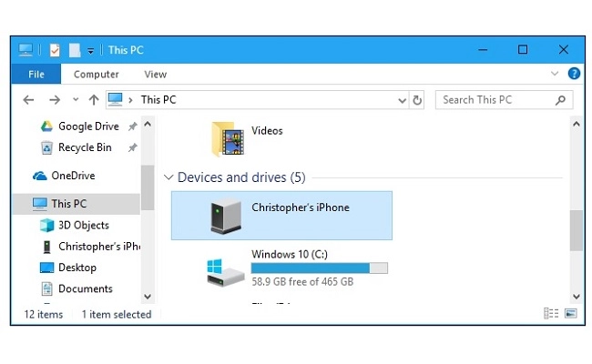592x364 pixels.
Task: Switch to details view button
Action: [551, 314]
